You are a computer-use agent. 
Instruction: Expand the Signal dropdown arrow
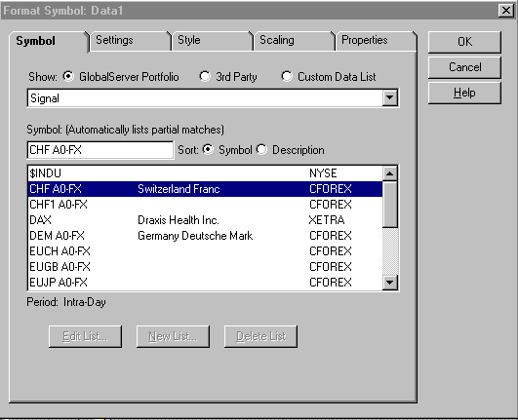pos(390,98)
